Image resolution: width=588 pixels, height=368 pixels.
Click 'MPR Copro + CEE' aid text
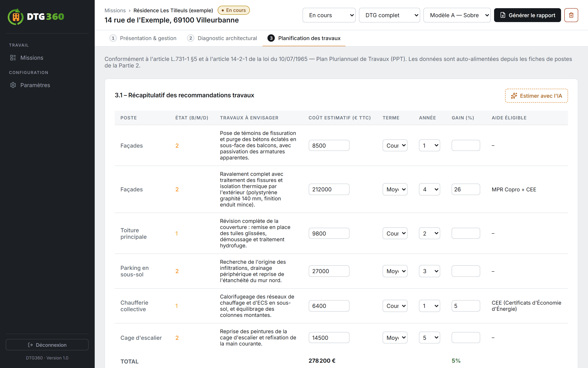(514, 189)
